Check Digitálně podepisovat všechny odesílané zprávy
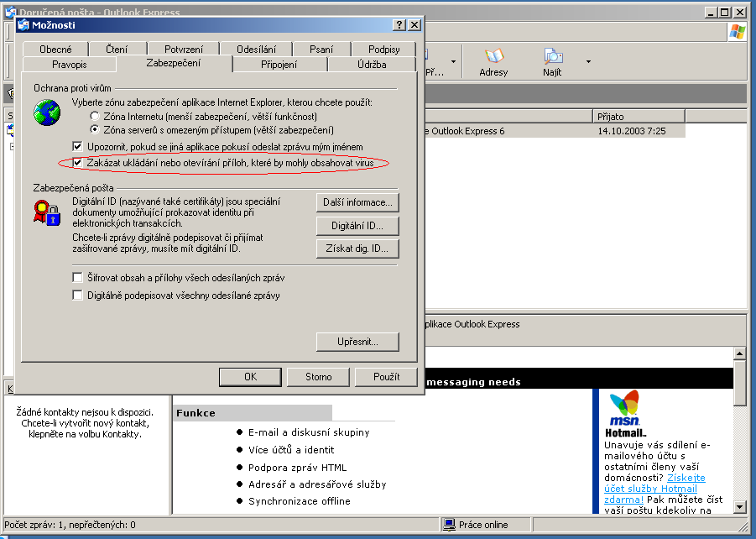 (78, 296)
